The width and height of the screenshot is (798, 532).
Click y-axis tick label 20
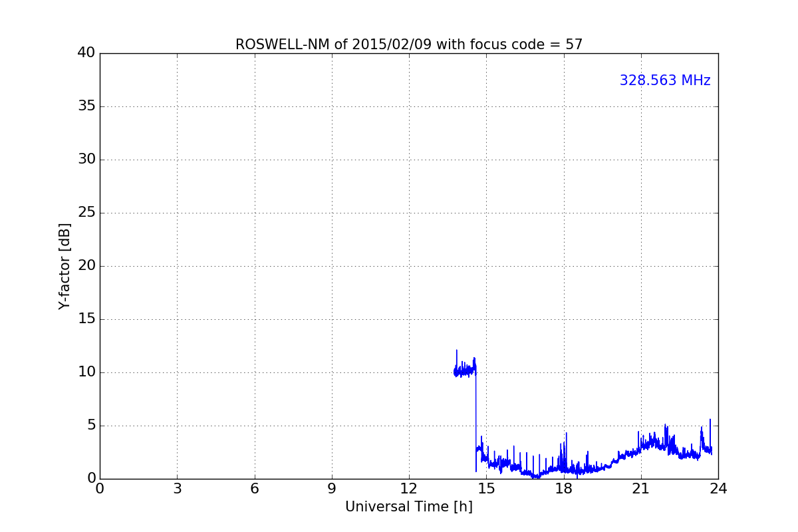click(x=86, y=266)
